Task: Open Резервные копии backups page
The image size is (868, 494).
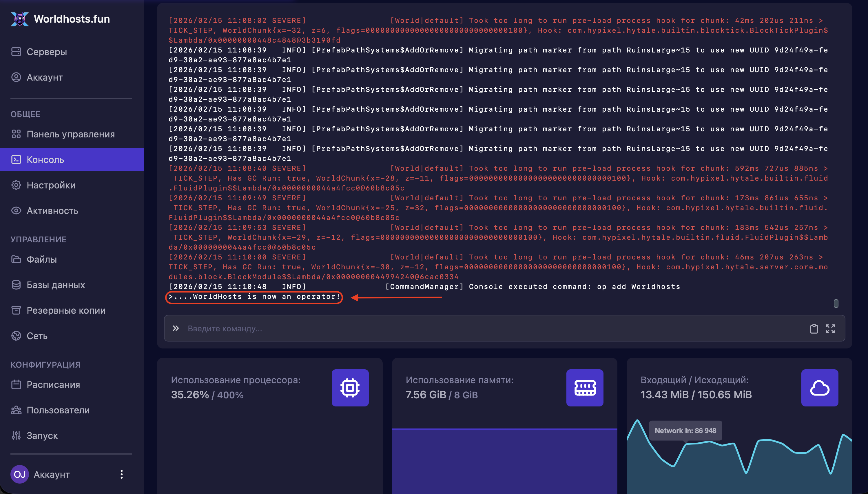Action: click(66, 310)
